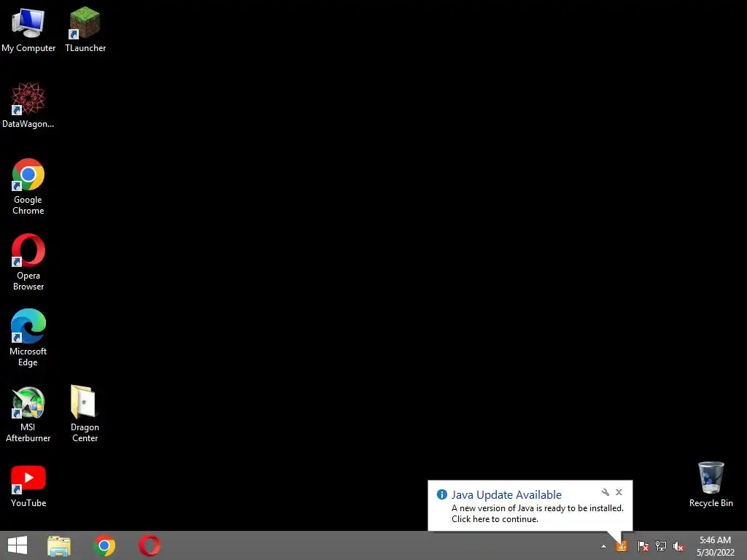
Task: Click the Java update tray icon
Action: click(x=622, y=546)
